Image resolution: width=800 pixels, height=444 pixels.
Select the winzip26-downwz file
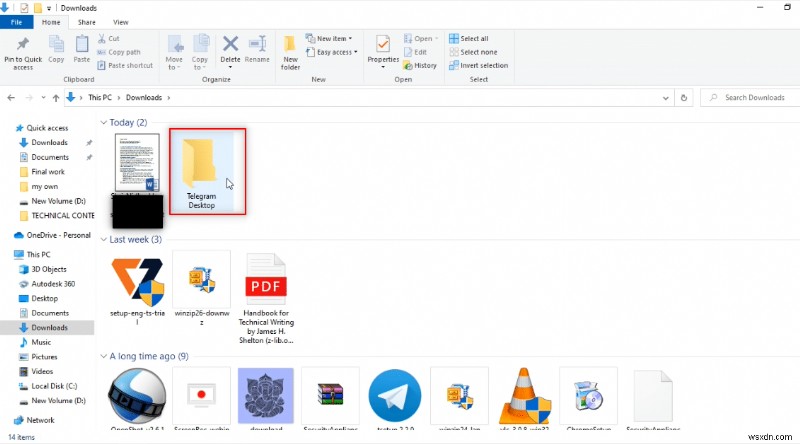(x=202, y=288)
